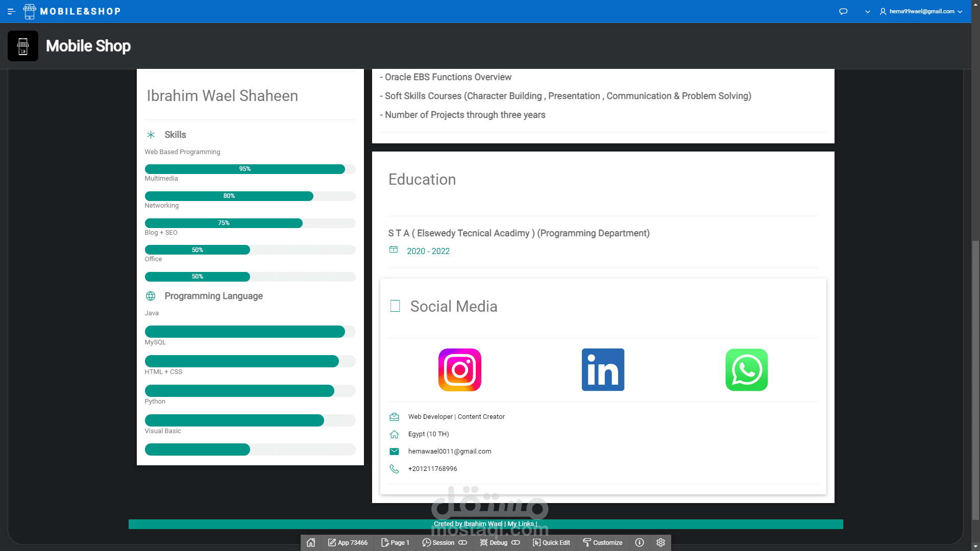This screenshot has width=980, height=551.
Task: Open the Instagram profile icon
Action: 459,370
